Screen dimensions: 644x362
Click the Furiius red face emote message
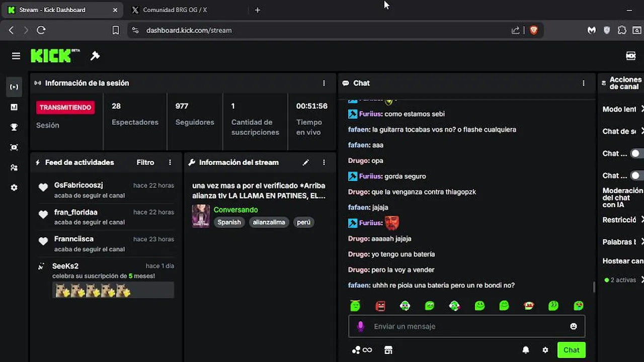click(x=392, y=223)
